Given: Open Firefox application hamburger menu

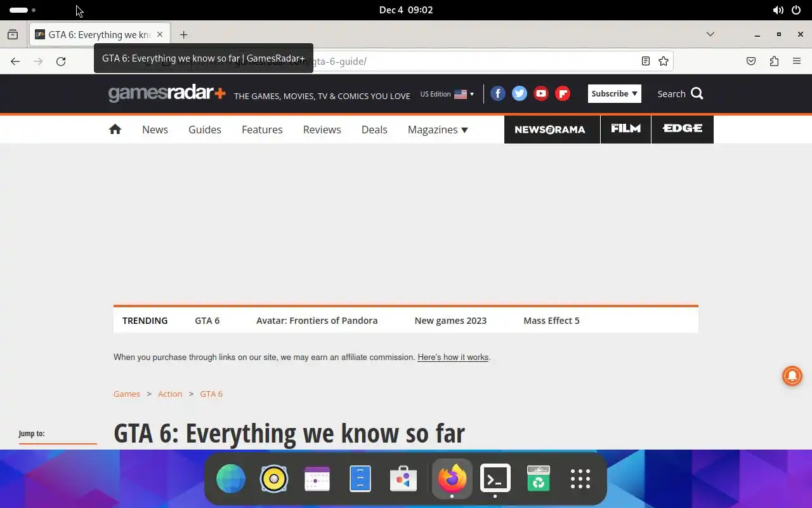Looking at the screenshot, I should 797,61.
